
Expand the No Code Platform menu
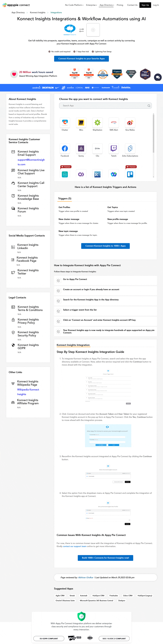click(74, 5)
